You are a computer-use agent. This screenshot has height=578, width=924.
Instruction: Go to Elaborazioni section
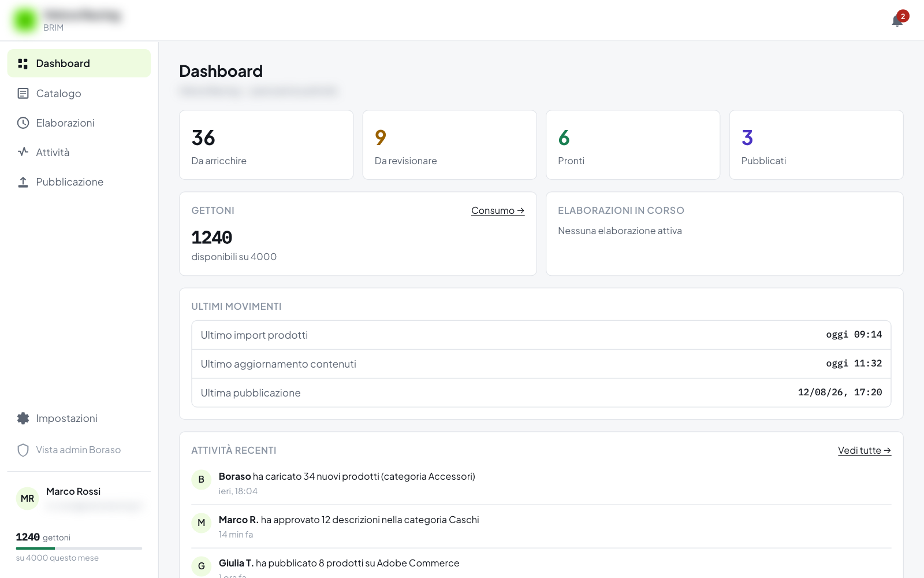pos(79,123)
